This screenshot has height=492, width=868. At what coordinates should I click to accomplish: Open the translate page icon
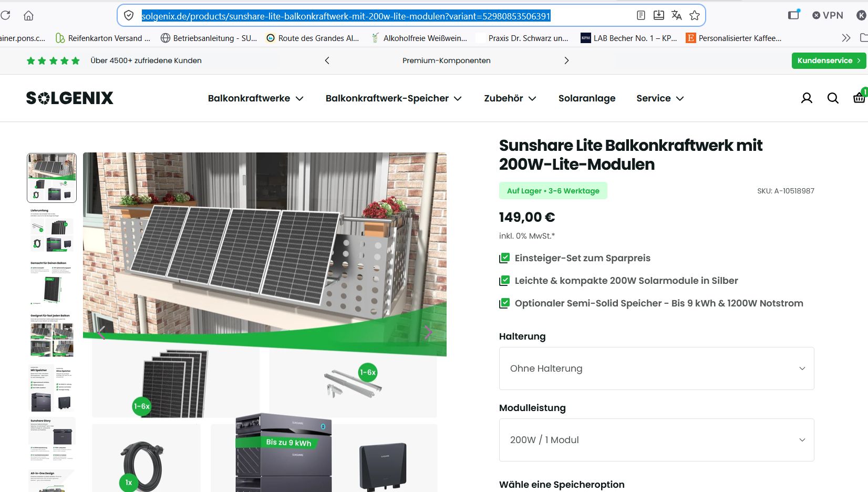676,16
